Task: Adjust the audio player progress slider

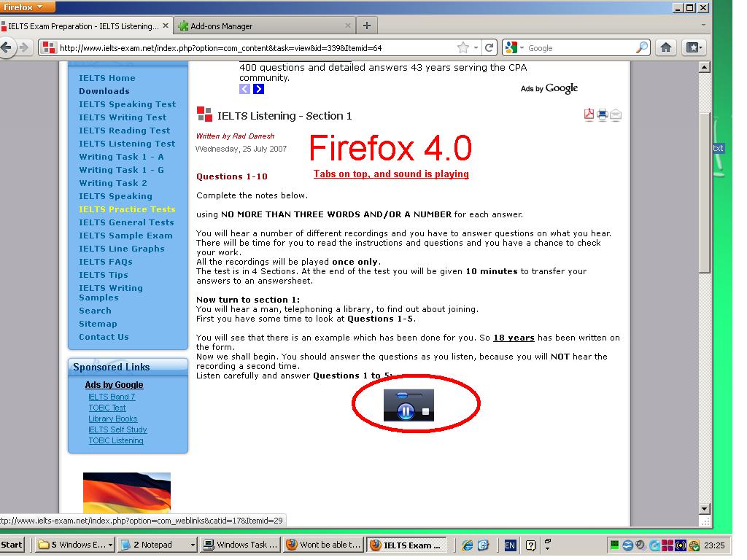Action: pos(402,394)
